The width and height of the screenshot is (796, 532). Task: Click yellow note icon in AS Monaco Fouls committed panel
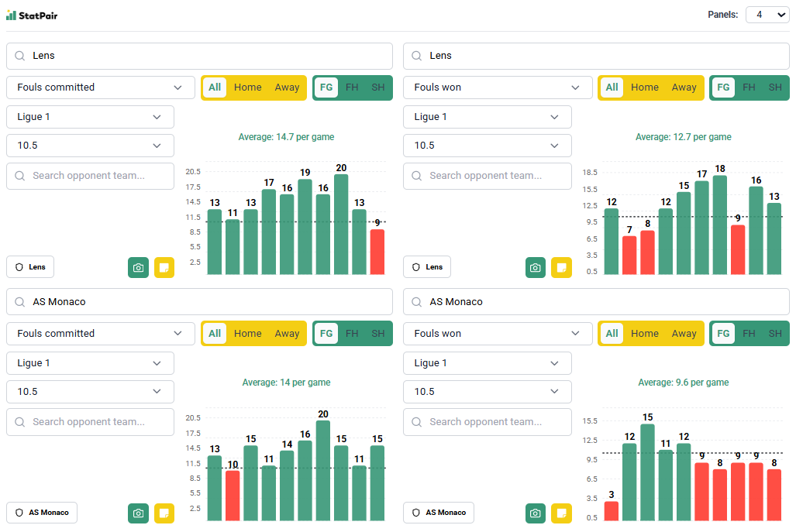click(164, 513)
